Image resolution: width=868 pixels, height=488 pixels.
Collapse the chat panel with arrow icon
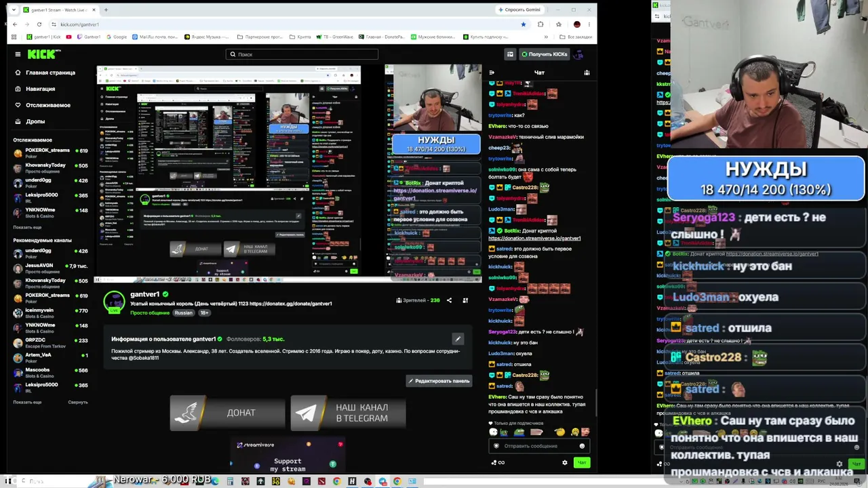492,73
